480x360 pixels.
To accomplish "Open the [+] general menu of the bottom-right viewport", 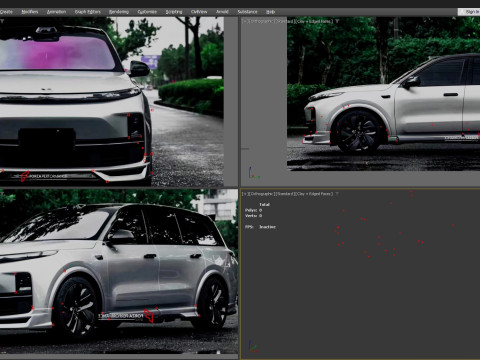I will click(244, 194).
